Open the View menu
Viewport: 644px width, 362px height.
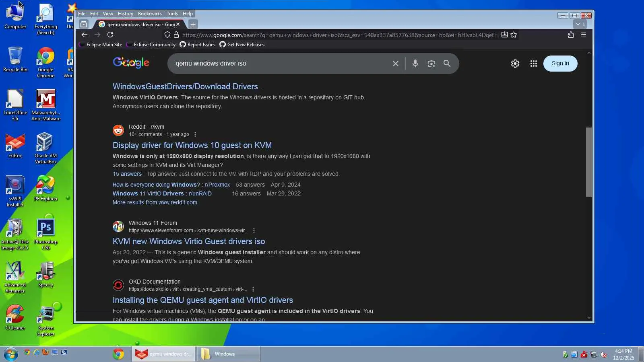tap(108, 14)
